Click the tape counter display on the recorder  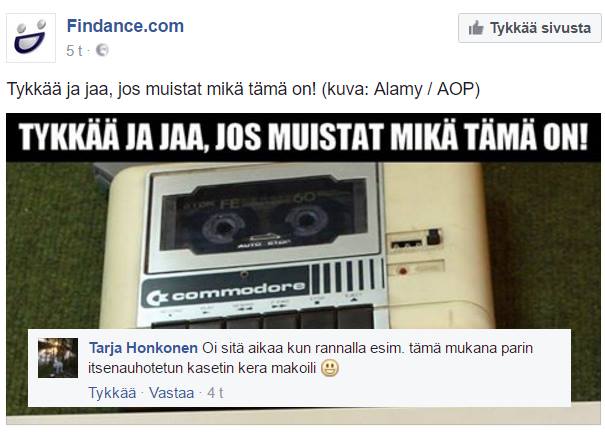[x=406, y=244]
